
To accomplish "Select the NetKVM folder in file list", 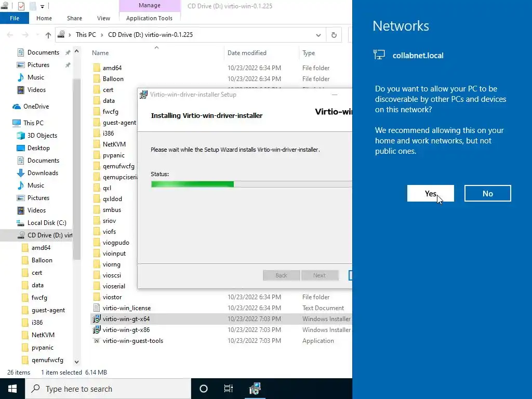I will 114,144.
